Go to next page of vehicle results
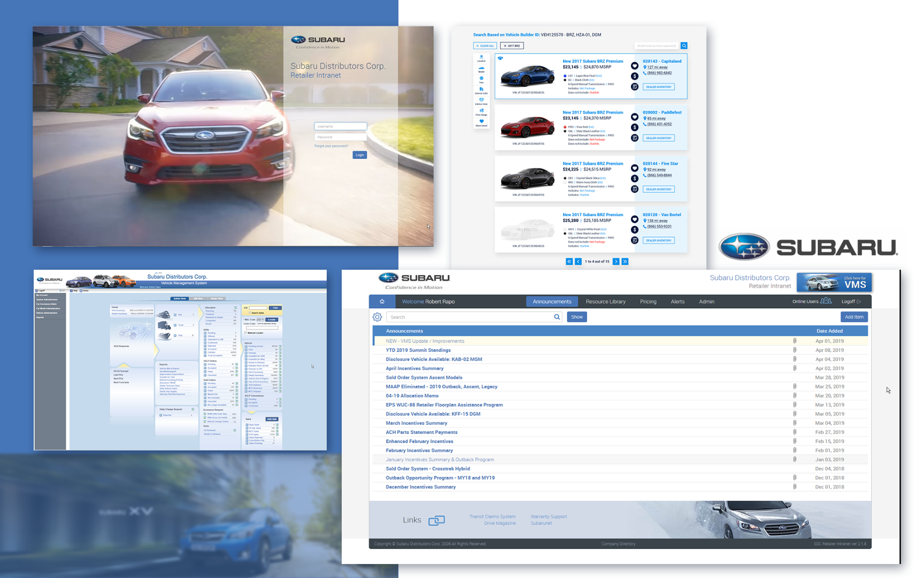This screenshot has height=578, width=924. tap(616, 262)
